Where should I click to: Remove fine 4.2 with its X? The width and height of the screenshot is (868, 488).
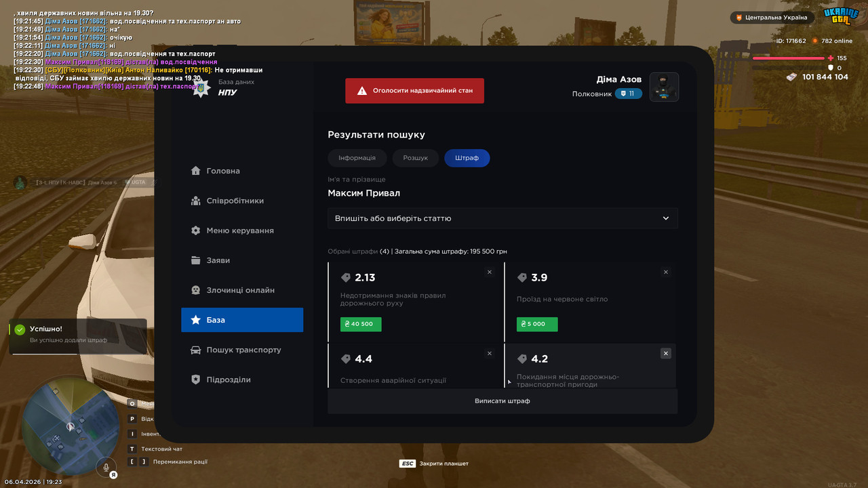coord(666,353)
